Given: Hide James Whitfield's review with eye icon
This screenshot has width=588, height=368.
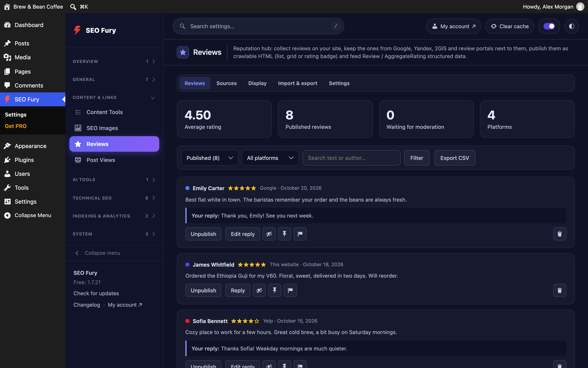Looking at the screenshot, I should (x=259, y=290).
